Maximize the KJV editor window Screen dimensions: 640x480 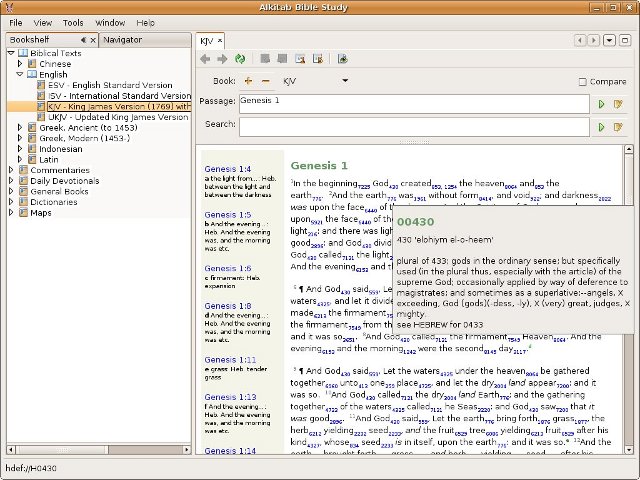pos(625,40)
